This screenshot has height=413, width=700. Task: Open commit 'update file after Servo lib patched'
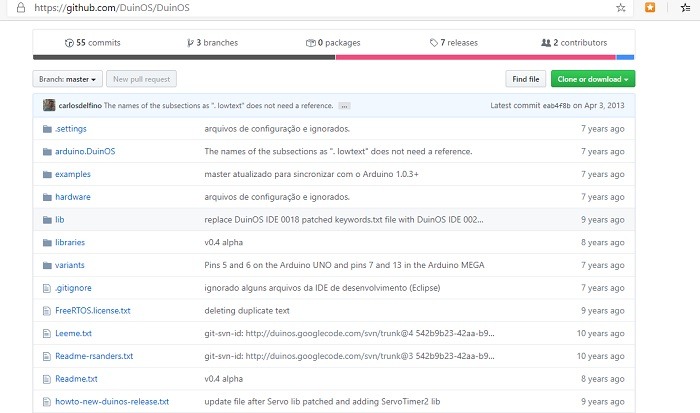322,402
